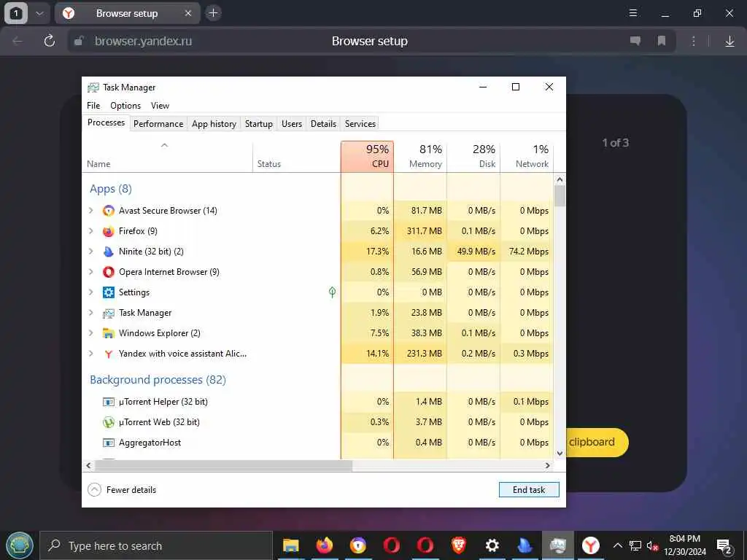747x560 pixels.
Task: Open File Explorer from the taskbar
Action: tap(290, 545)
